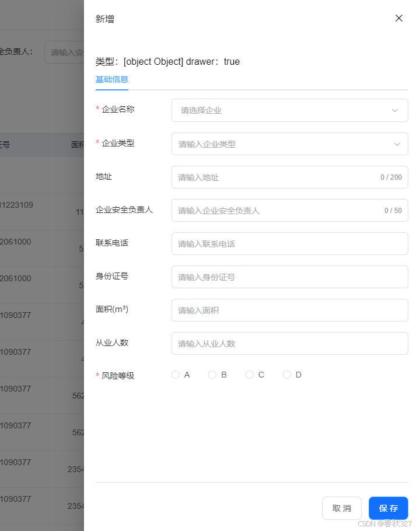Expand the 企业名称 chevron arrow

pos(394,110)
